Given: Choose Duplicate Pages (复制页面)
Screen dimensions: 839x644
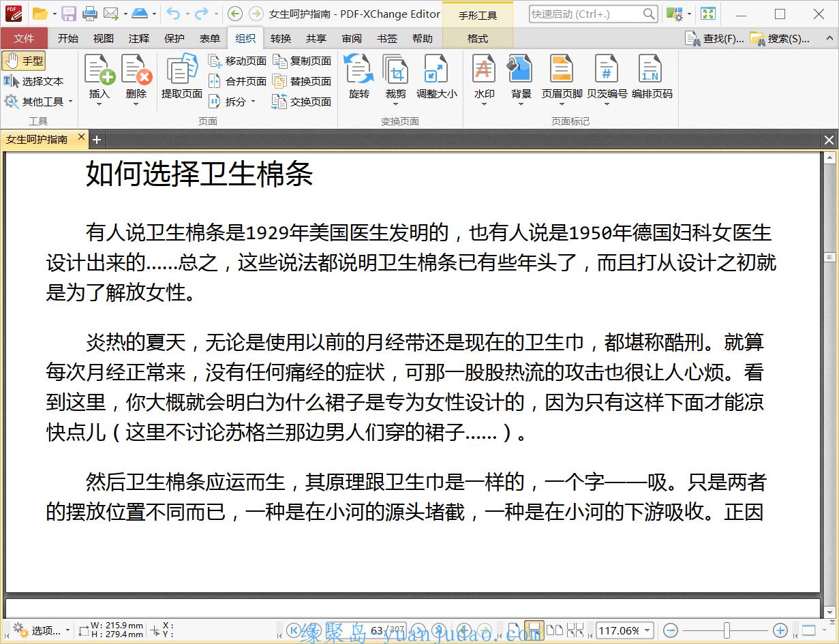Looking at the screenshot, I should pos(302,61).
